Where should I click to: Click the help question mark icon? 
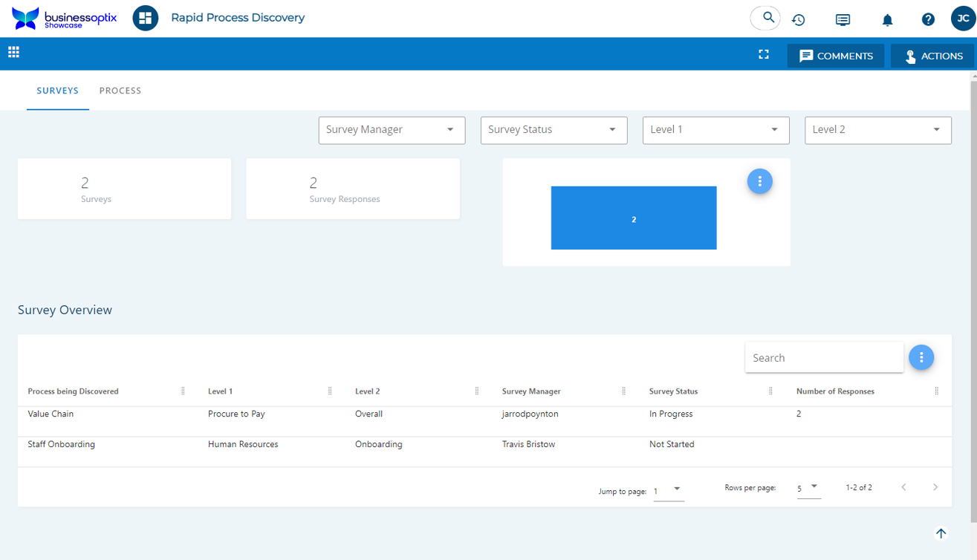[x=928, y=20]
